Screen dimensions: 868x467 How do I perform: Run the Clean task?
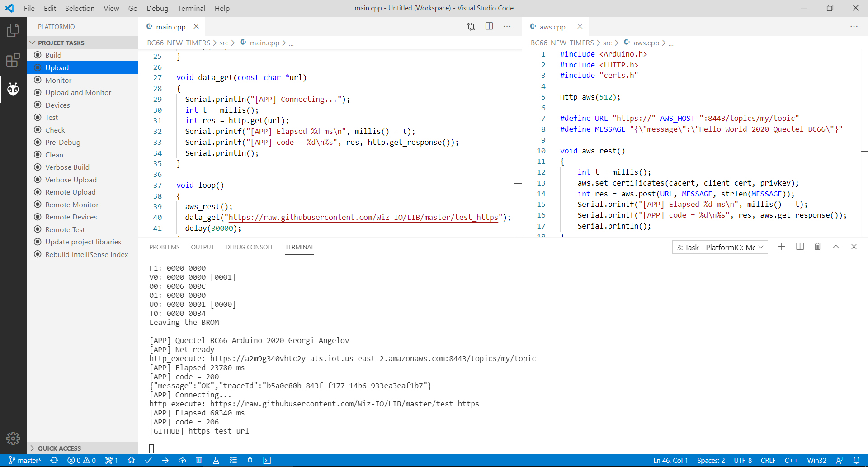tap(82, 155)
